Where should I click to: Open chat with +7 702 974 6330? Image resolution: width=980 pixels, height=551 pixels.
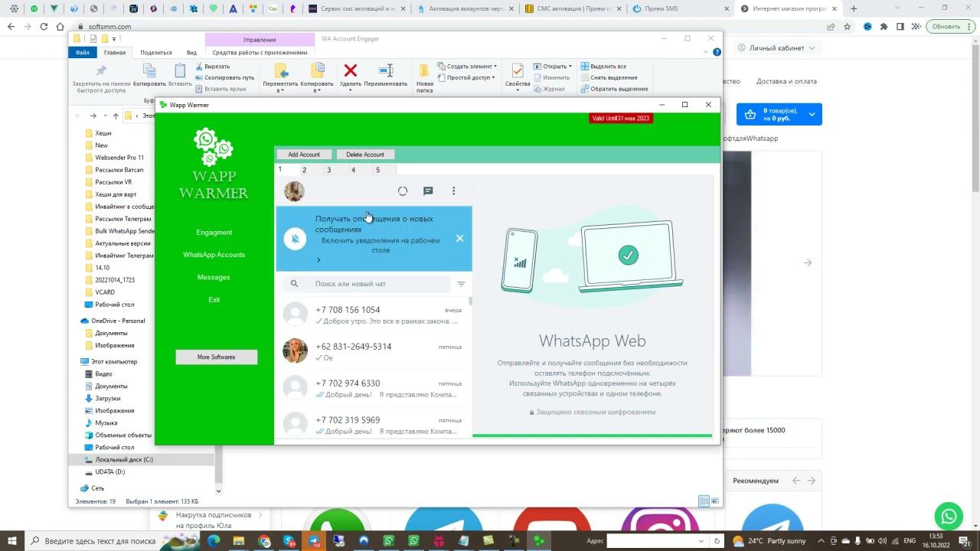coord(374,388)
